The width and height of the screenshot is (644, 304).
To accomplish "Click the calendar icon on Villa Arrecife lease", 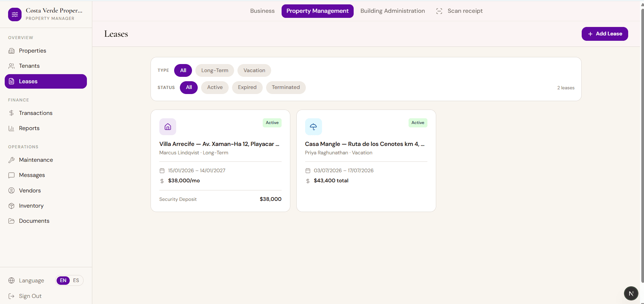I will point(162,171).
